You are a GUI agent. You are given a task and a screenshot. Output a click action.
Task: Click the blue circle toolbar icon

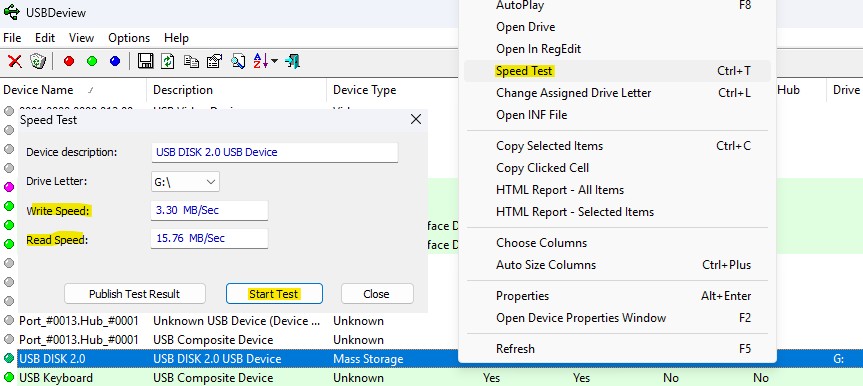[115, 61]
